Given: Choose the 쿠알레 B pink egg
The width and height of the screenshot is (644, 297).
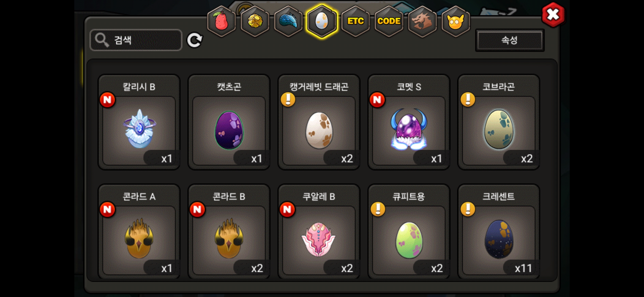Looking at the screenshot, I should coord(319,232).
